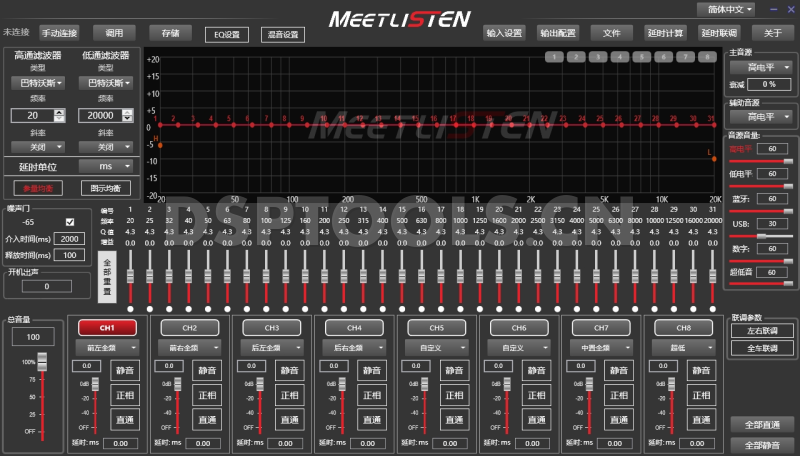Image resolution: width=800 pixels, height=456 pixels.
Task: Click EQ curve point 31 on the graph
Action: point(714,125)
